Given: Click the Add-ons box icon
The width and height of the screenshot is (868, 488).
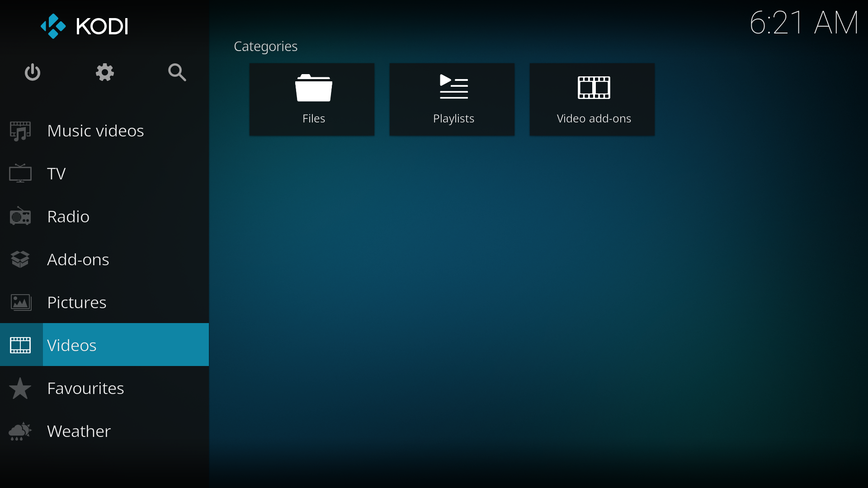Looking at the screenshot, I should click(x=20, y=259).
